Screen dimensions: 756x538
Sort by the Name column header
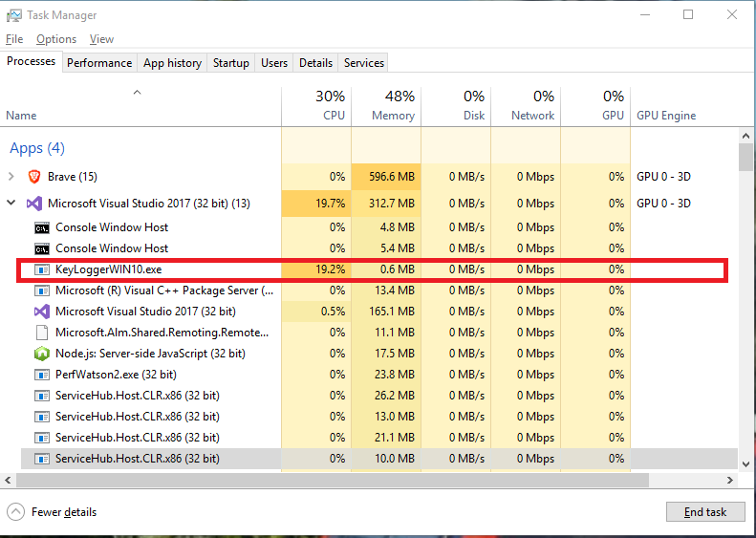click(x=140, y=106)
